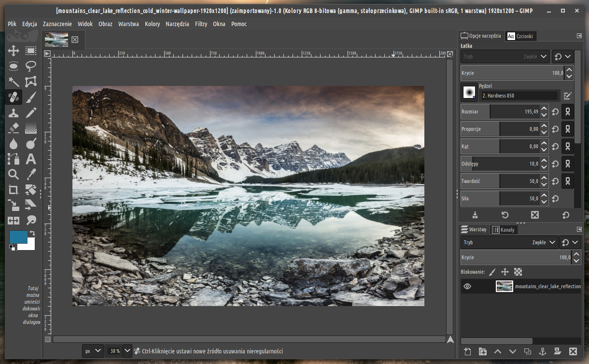This screenshot has height=364, width=589.
Task: Switch to the Kanały tab
Action: 504,230
